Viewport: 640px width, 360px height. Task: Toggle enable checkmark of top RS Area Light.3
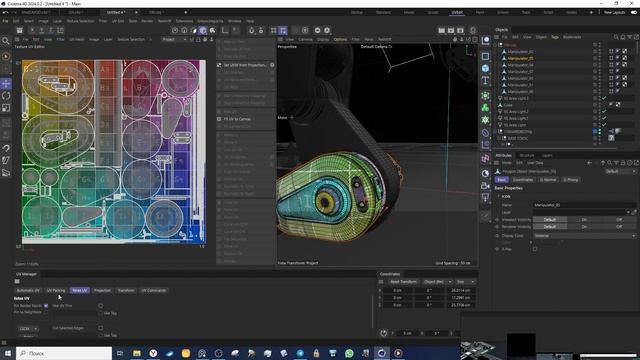604,98
